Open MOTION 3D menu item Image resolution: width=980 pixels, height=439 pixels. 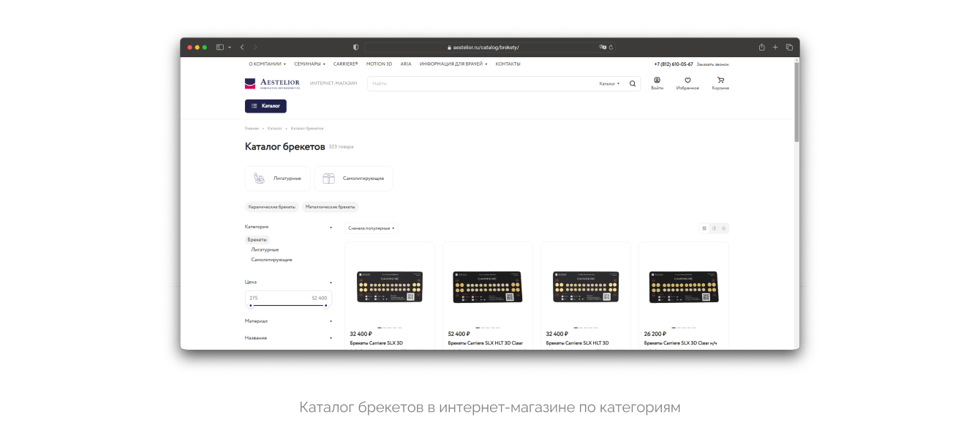point(379,64)
